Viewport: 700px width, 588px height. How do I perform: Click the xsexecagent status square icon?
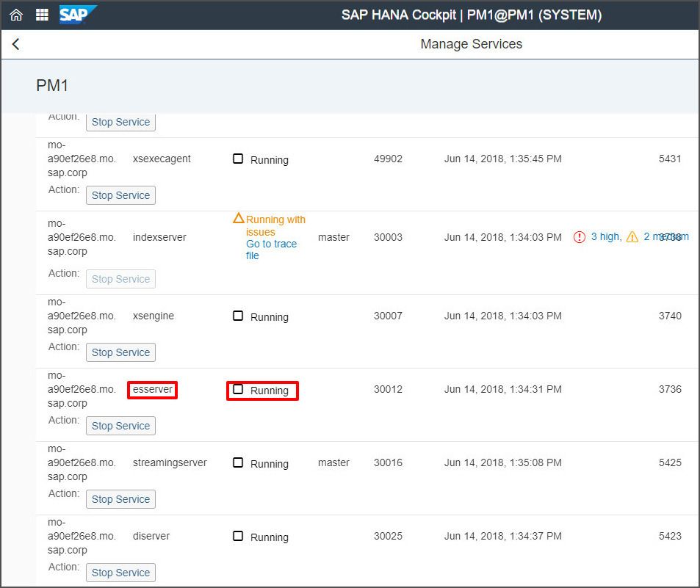238,159
